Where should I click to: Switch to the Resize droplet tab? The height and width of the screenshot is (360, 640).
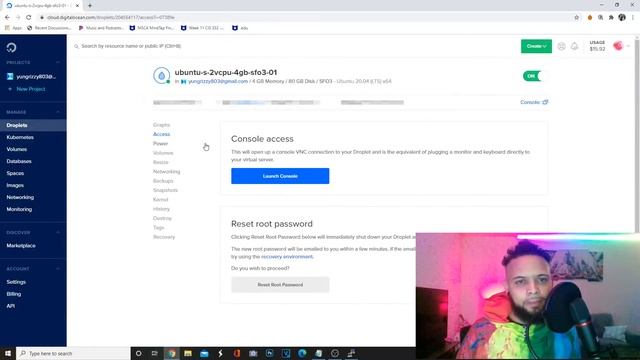(160, 162)
